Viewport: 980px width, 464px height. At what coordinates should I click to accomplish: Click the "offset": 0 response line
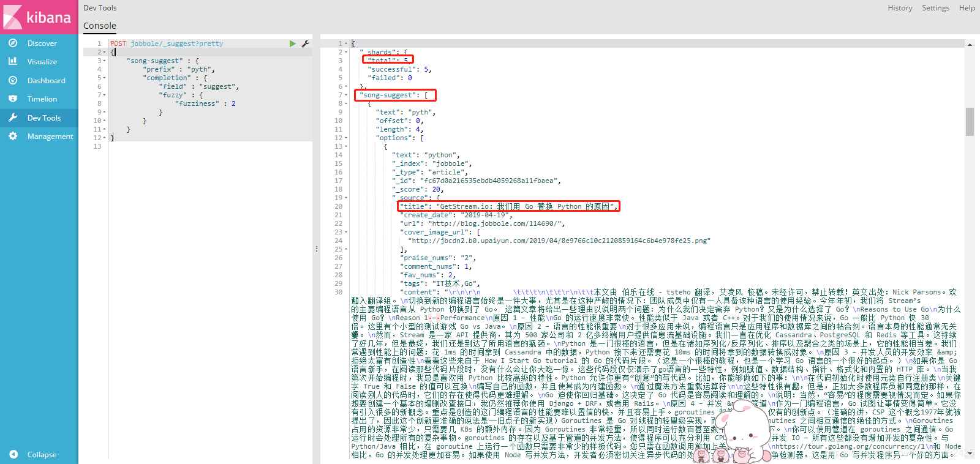pos(399,121)
